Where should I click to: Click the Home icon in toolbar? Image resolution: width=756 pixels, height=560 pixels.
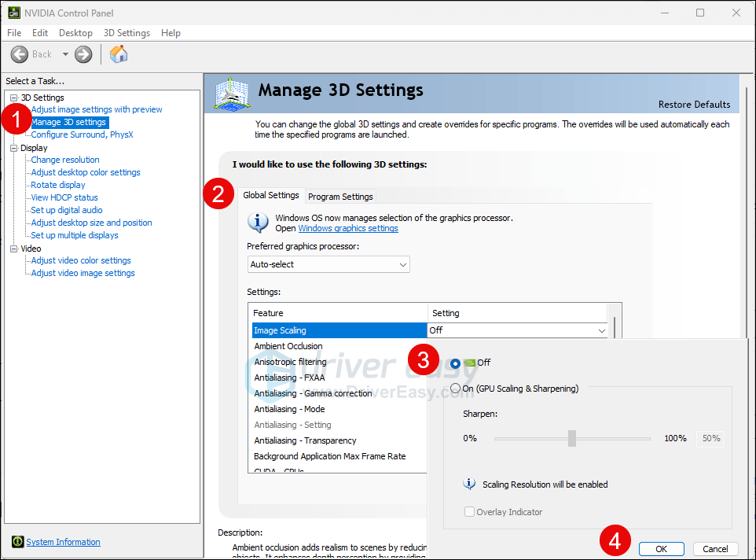click(119, 54)
